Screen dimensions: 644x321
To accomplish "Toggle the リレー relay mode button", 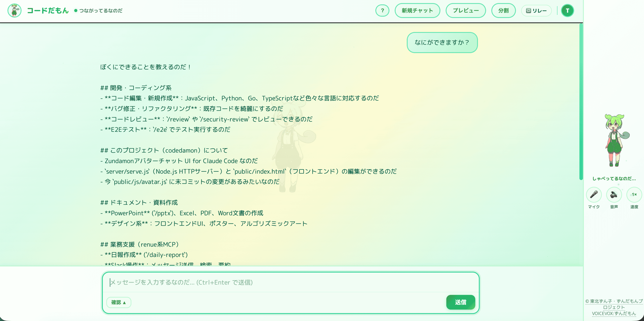I will [x=536, y=11].
